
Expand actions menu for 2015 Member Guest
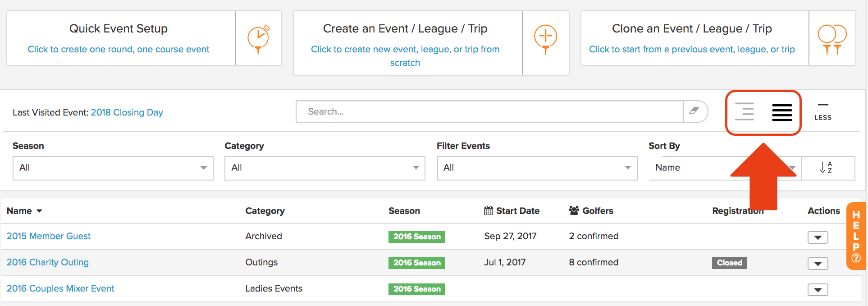818,237
